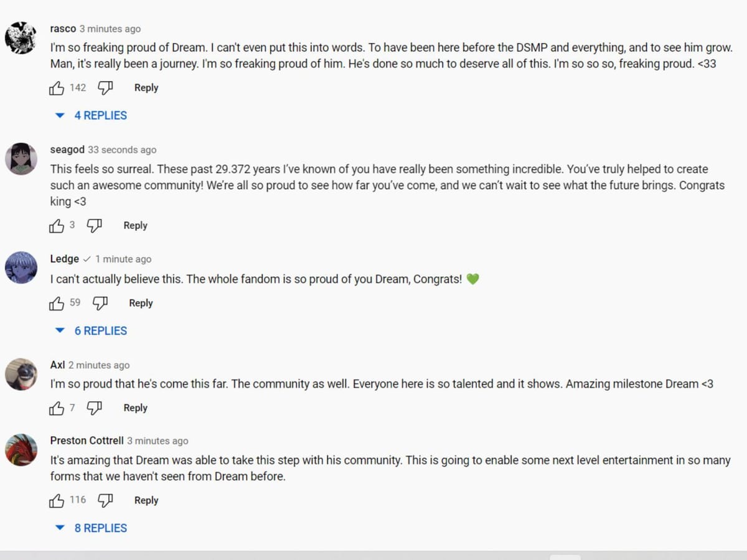Reply to seagod's comment
This screenshot has height=560, width=747.
[x=135, y=226]
